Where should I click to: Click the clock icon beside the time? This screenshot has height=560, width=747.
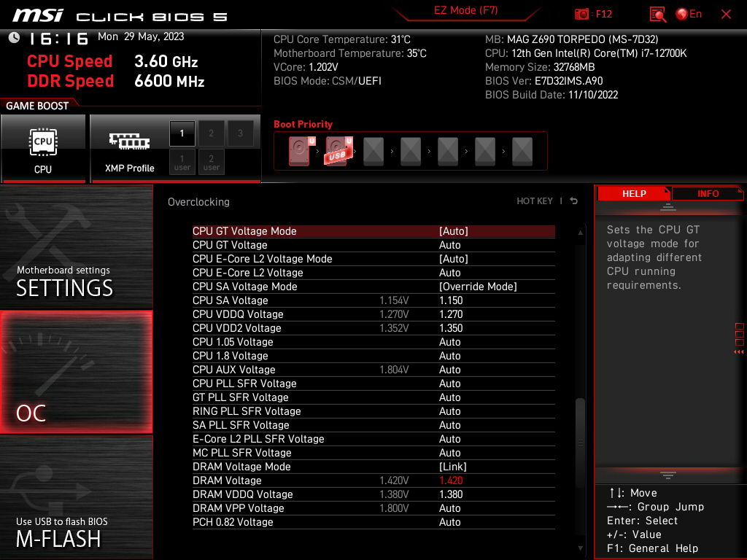[x=15, y=38]
